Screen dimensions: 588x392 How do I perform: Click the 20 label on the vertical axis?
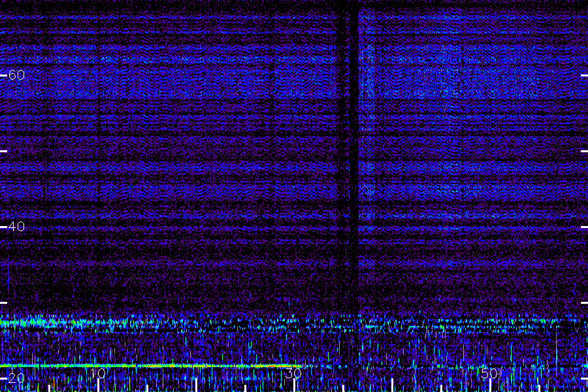16,378
